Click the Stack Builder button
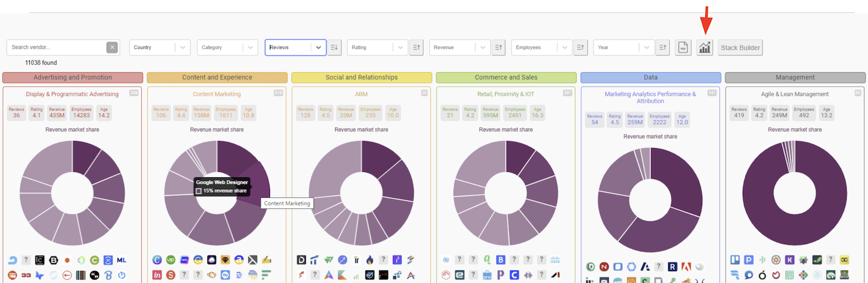This screenshot has height=283, width=868. tap(740, 48)
